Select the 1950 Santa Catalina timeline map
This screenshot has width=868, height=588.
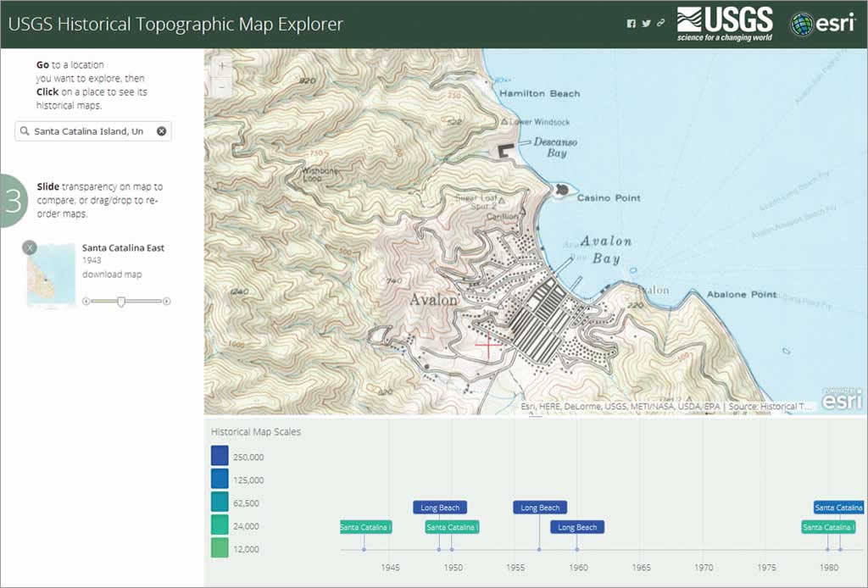[x=452, y=527]
